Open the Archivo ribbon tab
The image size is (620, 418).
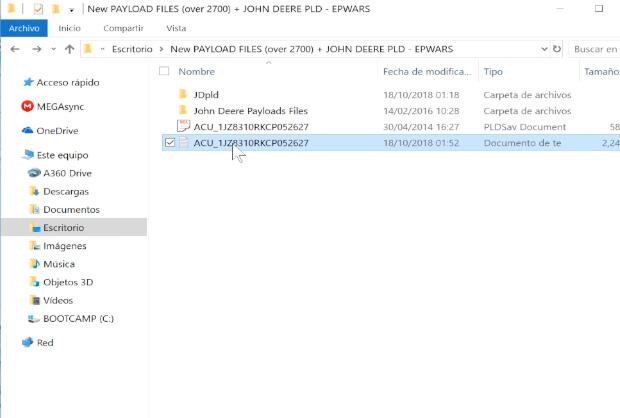(x=24, y=28)
